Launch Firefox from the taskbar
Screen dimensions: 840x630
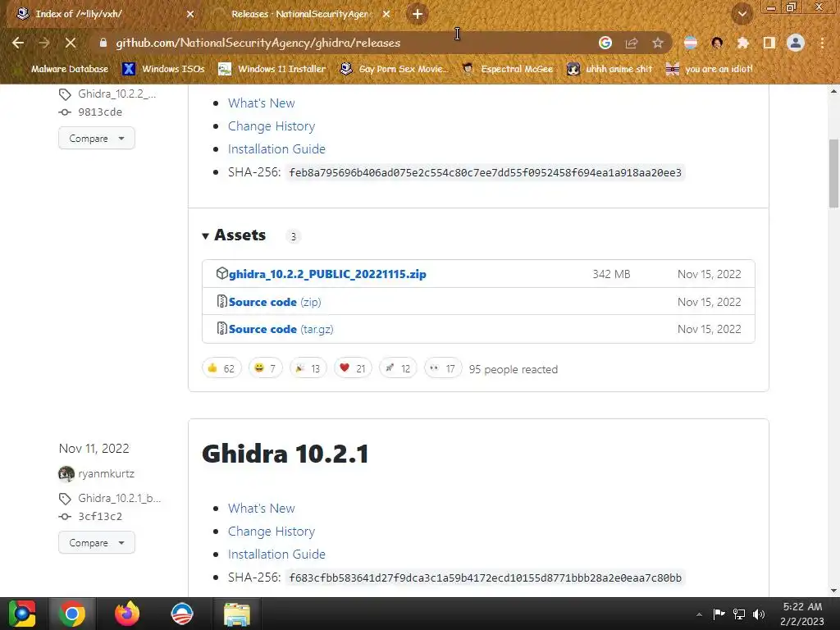[x=127, y=614]
